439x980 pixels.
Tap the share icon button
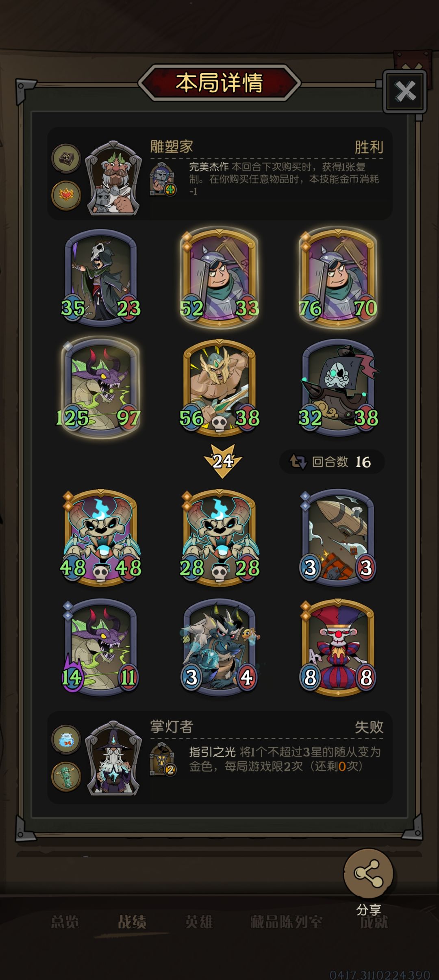(x=368, y=873)
